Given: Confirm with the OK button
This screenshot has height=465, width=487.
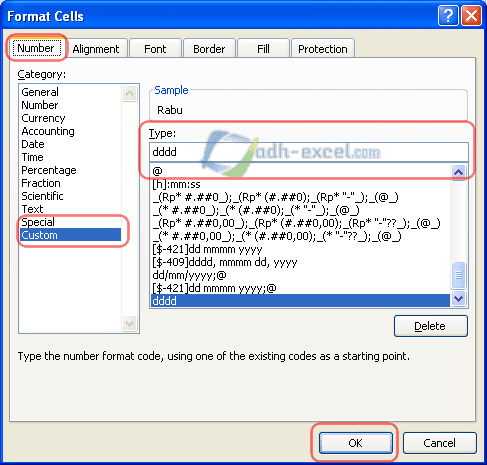Looking at the screenshot, I should point(355,443).
